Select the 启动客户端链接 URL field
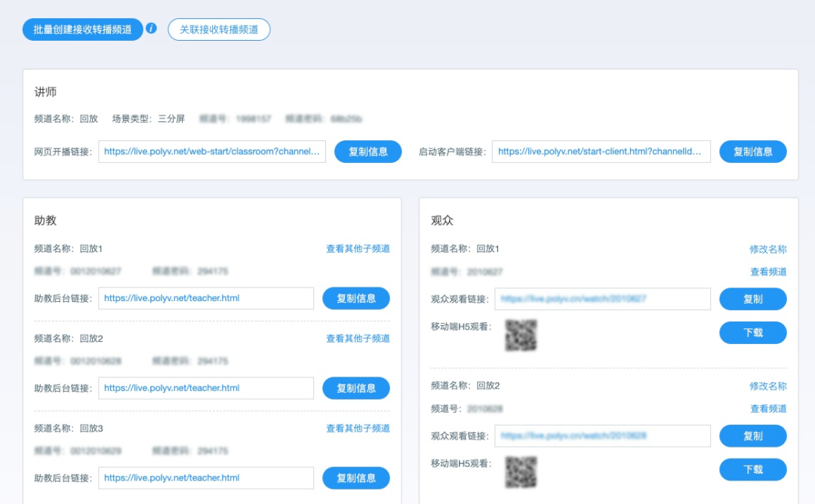The height and width of the screenshot is (504, 815). [x=601, y=152]
